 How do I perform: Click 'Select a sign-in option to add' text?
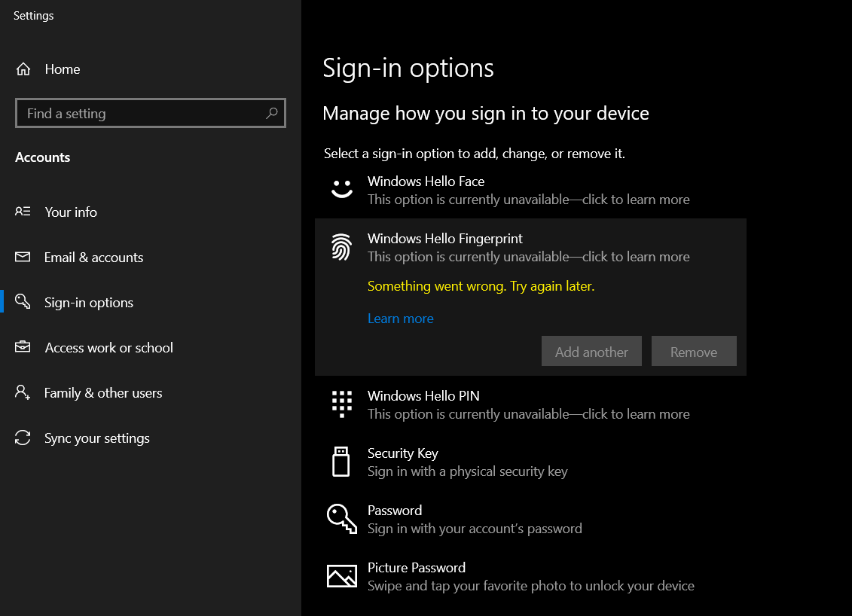[x=475, y=154]
